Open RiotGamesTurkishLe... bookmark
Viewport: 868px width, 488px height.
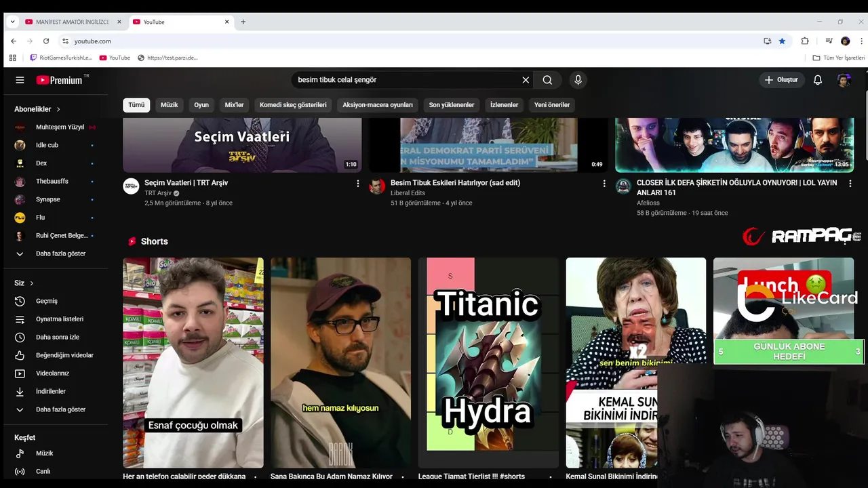click(x=61, y=58)
